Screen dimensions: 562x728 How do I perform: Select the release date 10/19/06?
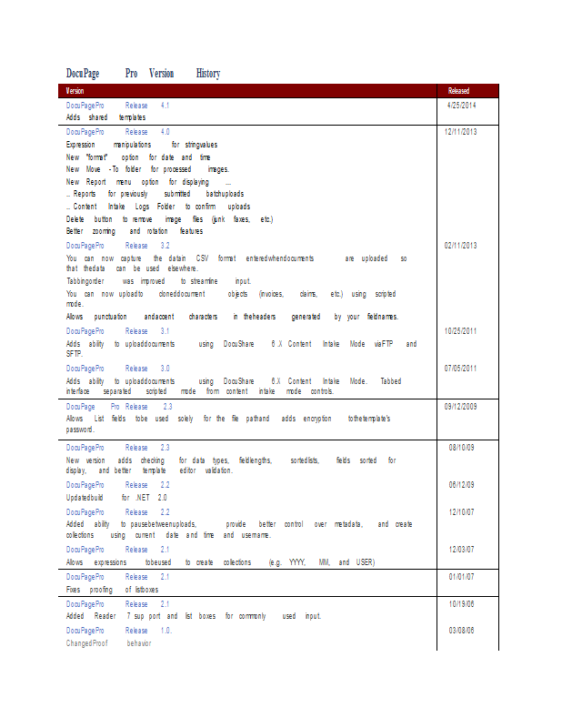[x=461, y=604]
